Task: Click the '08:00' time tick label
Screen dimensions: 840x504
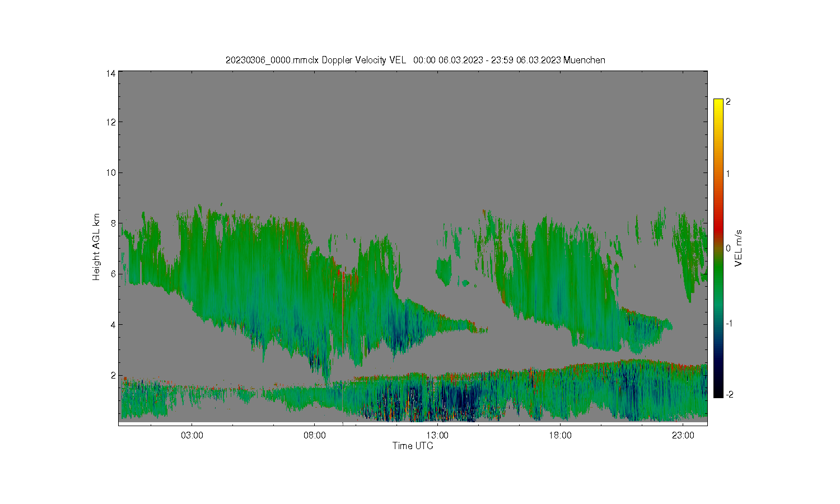Action: pos(315,436)
